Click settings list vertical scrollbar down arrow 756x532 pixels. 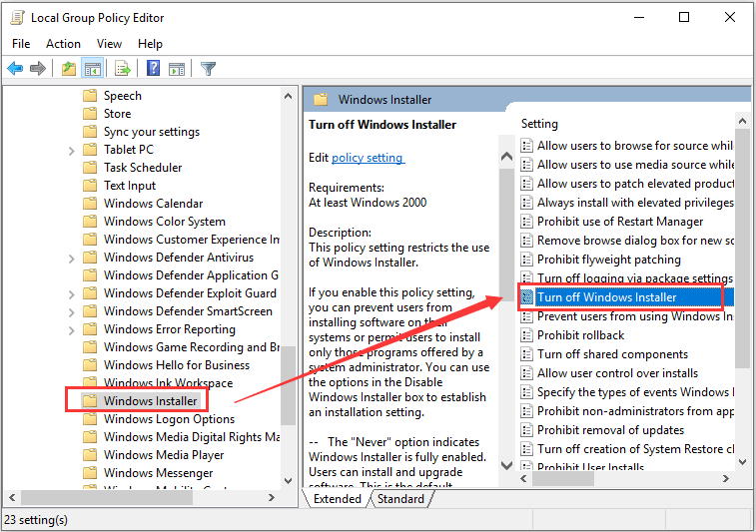tap(742, 462)
